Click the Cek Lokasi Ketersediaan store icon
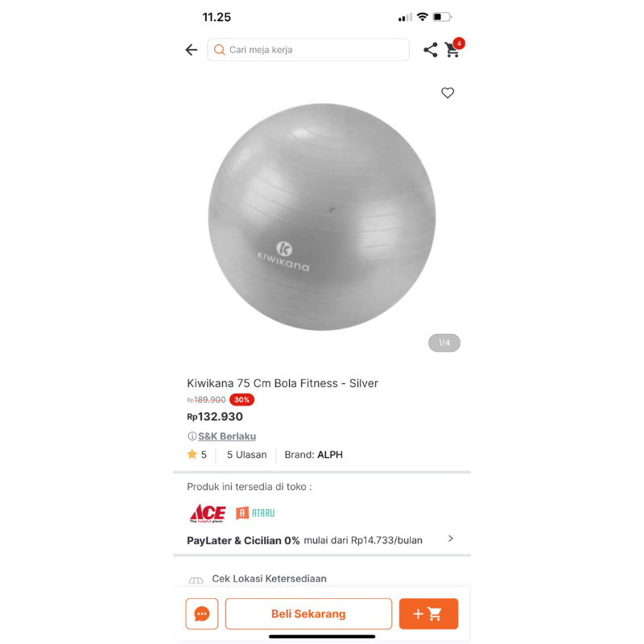This screenshot has height=644, width=644. click(x=196, y=580)
